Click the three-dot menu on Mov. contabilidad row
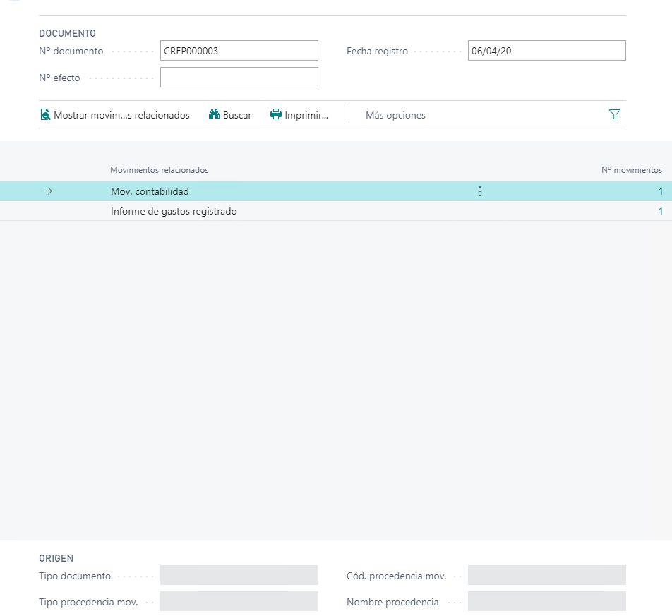The height and width of the screenshot is (616, 672). click(480, 191)
